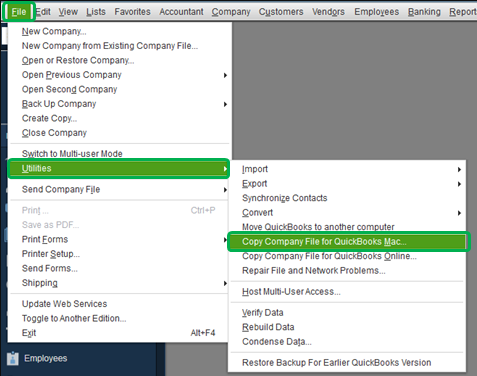Expand the Shipping submenu

118,283
